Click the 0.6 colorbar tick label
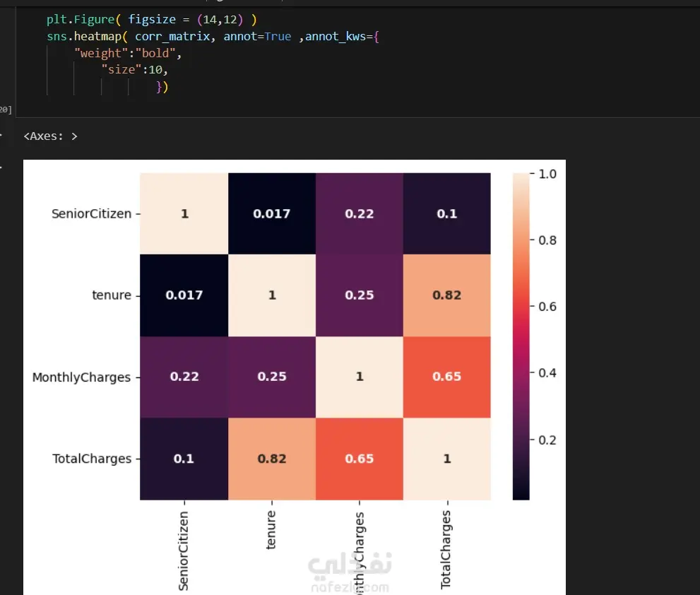The height and width of the screenshot is (595, 700). click(547, 307)
